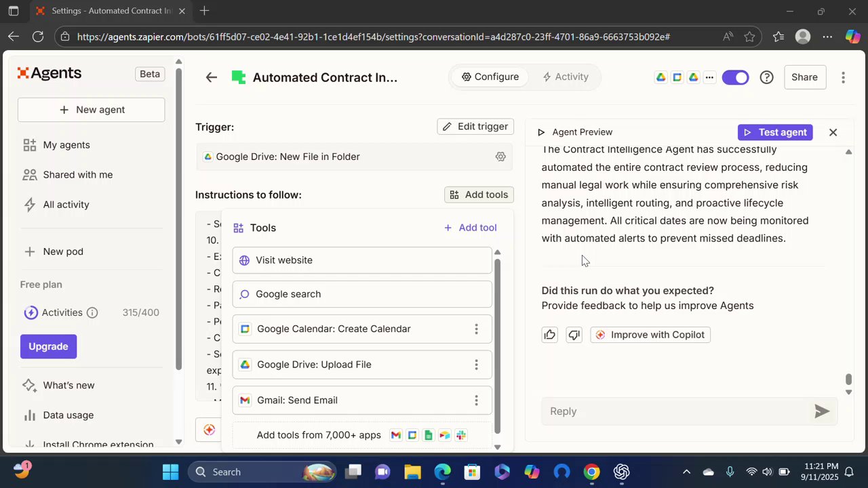868x488 pixels.
Task: Click Improve with Copilot button
Action: click(650, 335)
